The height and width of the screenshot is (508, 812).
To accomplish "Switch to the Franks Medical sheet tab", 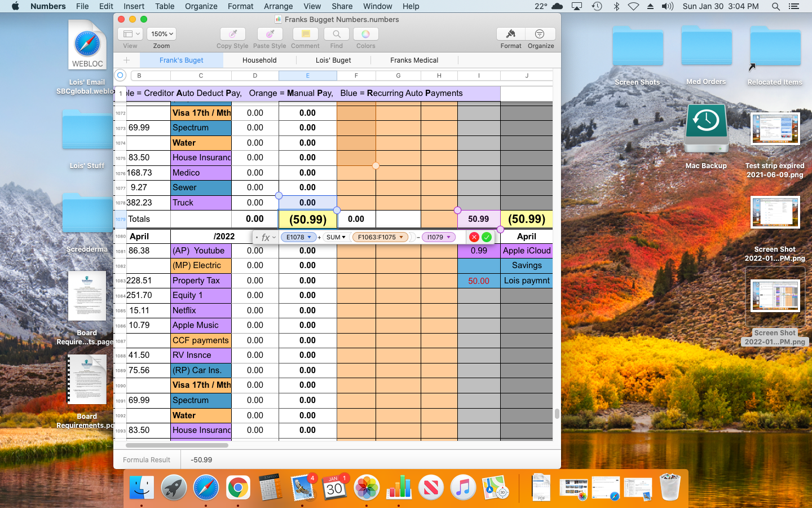I will [414, 60].
